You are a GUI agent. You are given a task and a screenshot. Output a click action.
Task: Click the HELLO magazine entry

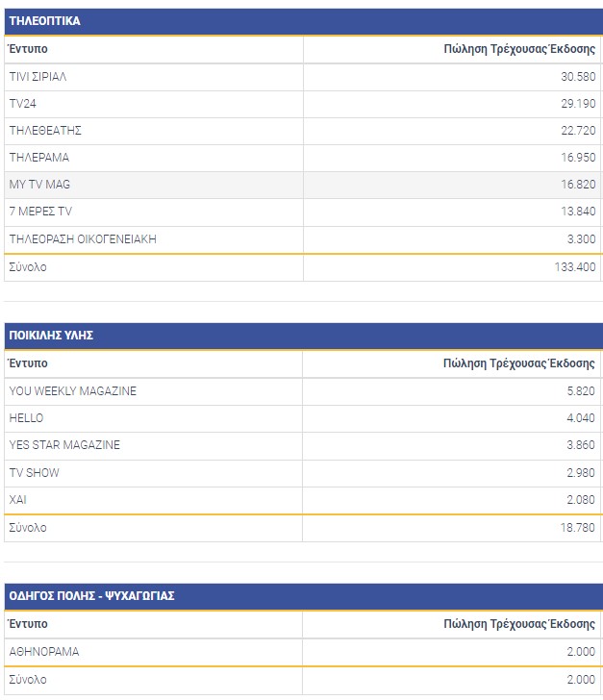26,418
